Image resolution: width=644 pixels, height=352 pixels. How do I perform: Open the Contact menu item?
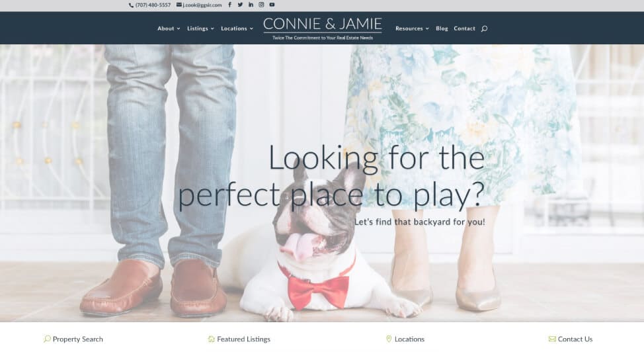465,29
